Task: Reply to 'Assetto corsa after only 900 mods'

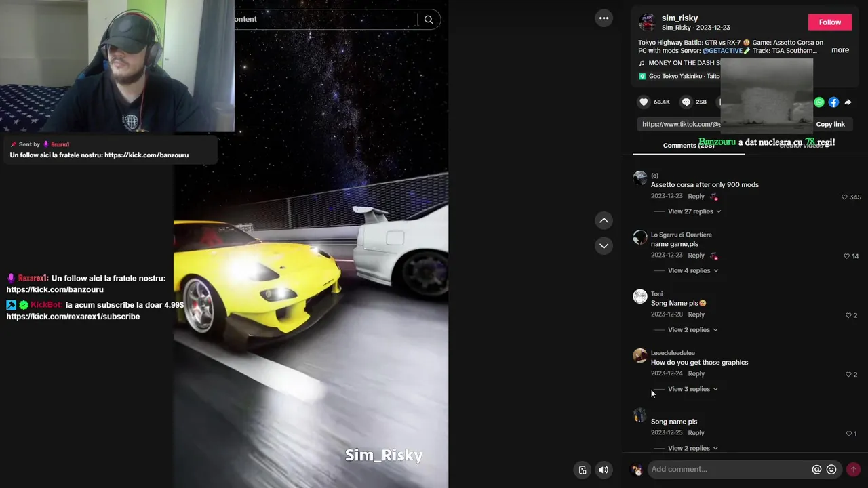Action: [696, 197]
